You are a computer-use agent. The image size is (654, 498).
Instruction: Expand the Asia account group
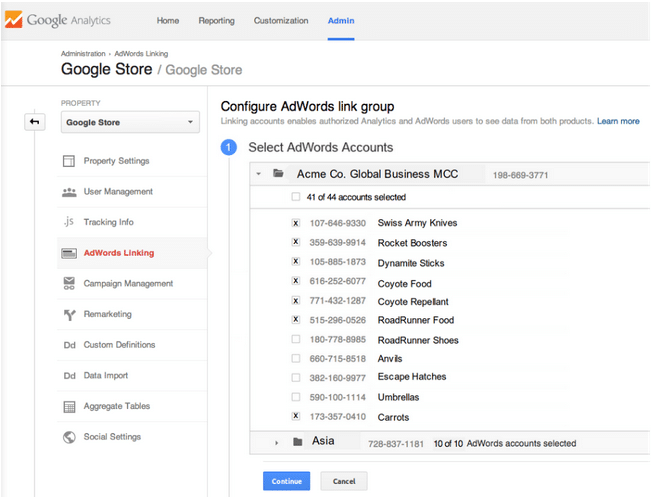[277, 443]
